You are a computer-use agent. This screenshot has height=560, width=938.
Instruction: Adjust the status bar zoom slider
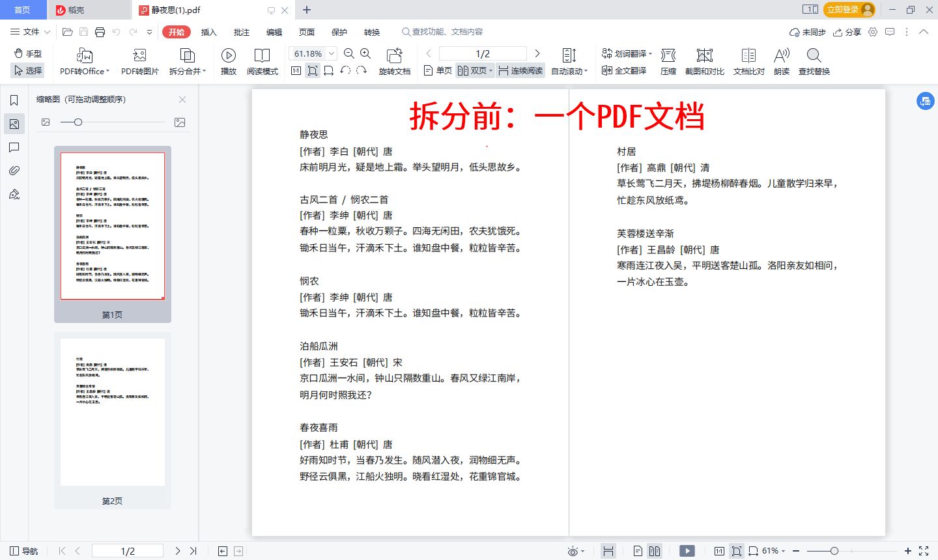(x=834, y=551)
